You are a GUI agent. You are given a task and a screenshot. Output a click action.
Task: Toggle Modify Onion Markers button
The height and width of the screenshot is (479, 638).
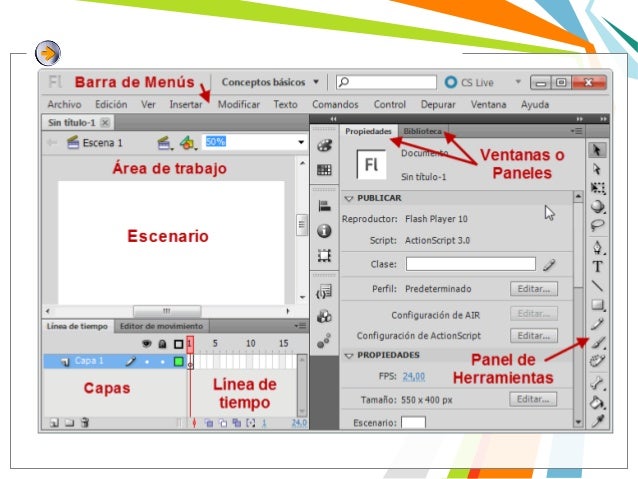coord(251,423)
